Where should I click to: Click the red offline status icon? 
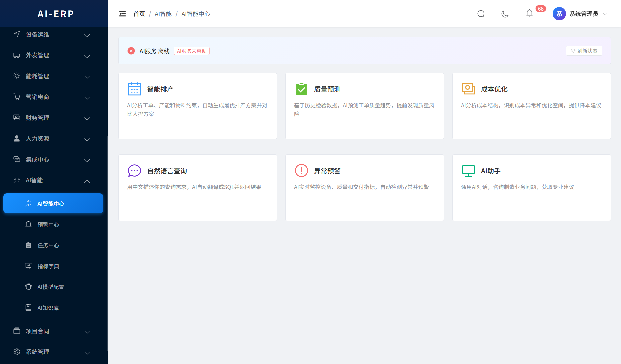click(x=131, y=51)
